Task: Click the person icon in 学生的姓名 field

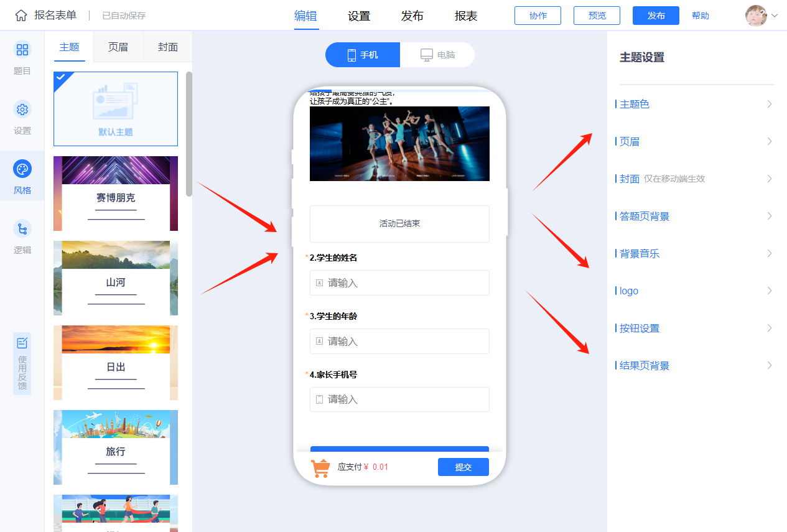Action: (319, 282)
